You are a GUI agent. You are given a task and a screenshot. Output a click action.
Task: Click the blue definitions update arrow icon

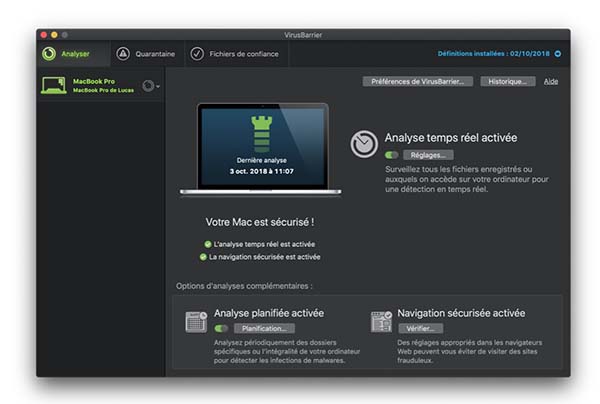pyautogui.click(x=558, y=54)
